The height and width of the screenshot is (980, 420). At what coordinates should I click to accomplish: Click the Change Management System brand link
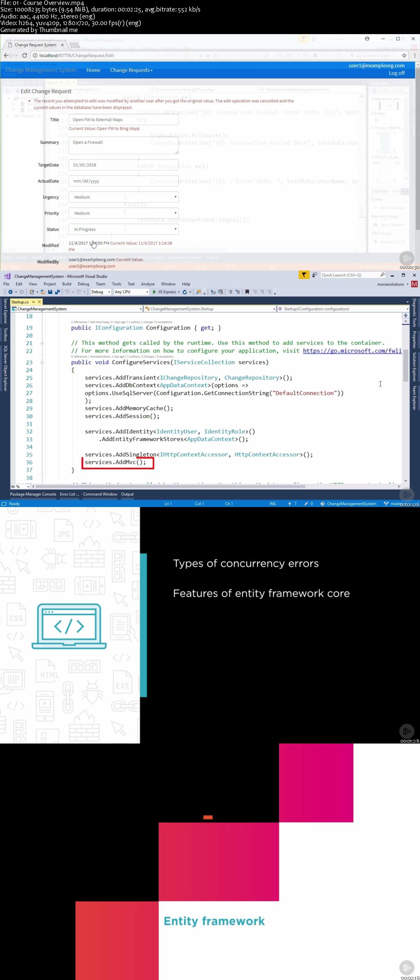(41, 70)
